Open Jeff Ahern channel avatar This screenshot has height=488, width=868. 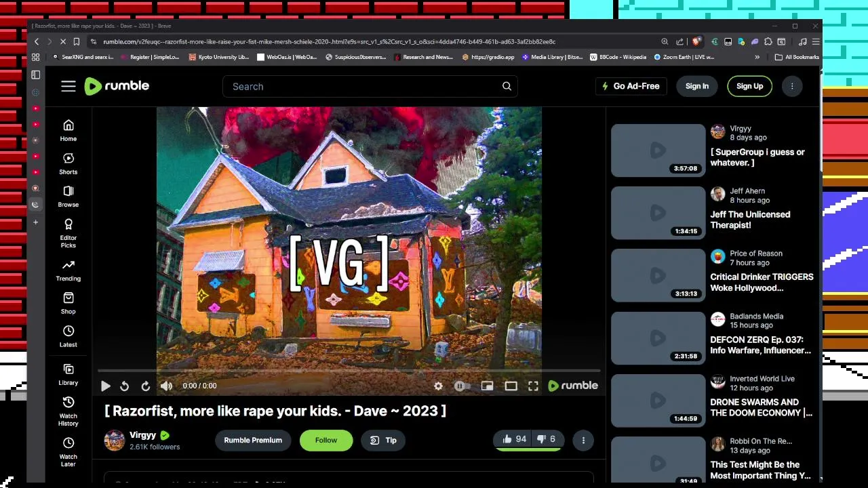(717, 195)
